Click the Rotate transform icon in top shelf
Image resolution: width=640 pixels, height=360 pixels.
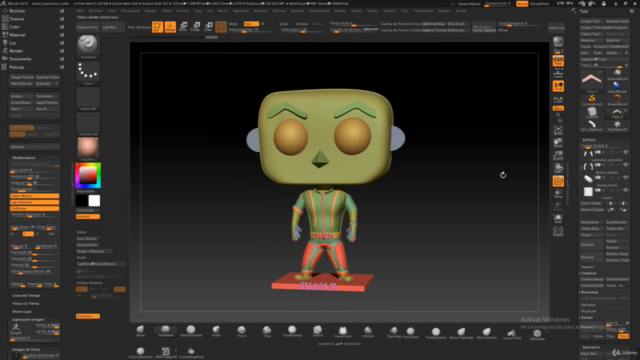(208, 27)
